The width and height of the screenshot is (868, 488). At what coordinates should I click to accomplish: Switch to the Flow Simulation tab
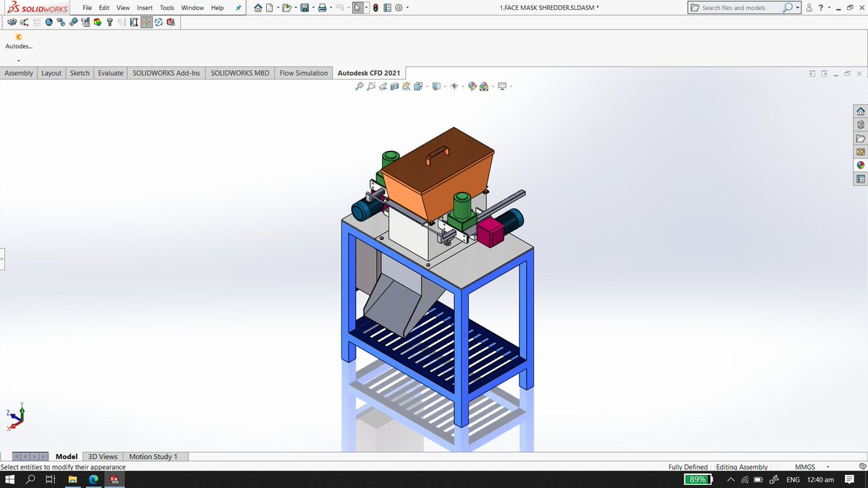[304, 73]
